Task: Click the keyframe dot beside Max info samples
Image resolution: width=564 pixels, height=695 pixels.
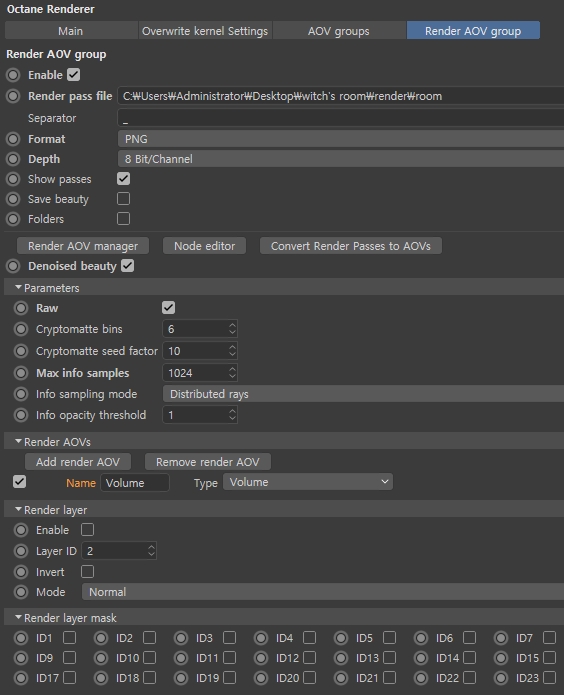Action: [x=21, y=373]
